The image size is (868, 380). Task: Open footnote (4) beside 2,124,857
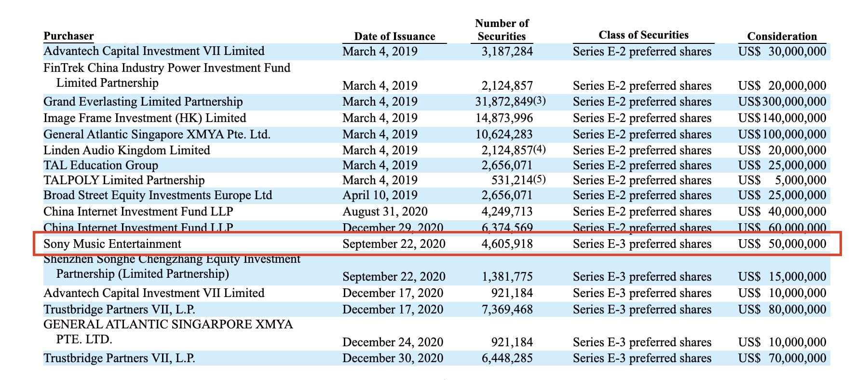540,149
